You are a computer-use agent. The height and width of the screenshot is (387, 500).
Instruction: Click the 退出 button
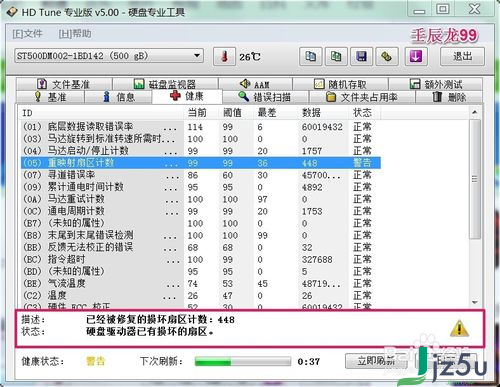(x=462, y=56)
